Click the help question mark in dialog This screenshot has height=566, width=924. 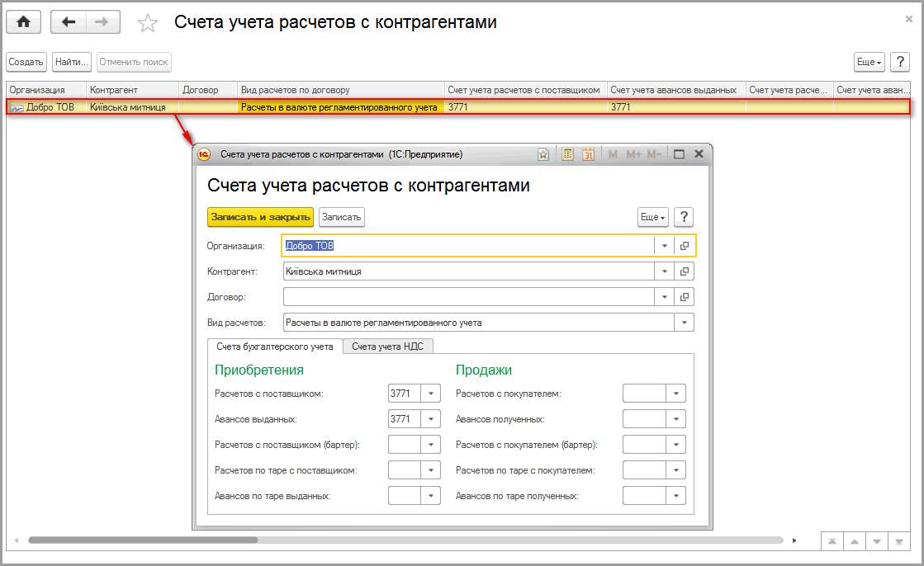tap(683, 217)
